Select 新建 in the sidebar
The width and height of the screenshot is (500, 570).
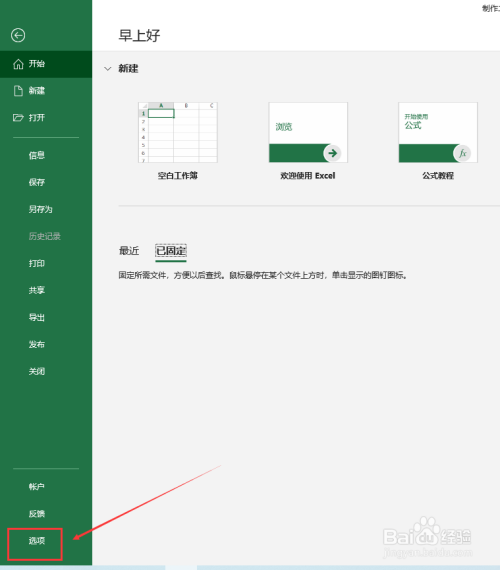(46, 91)
